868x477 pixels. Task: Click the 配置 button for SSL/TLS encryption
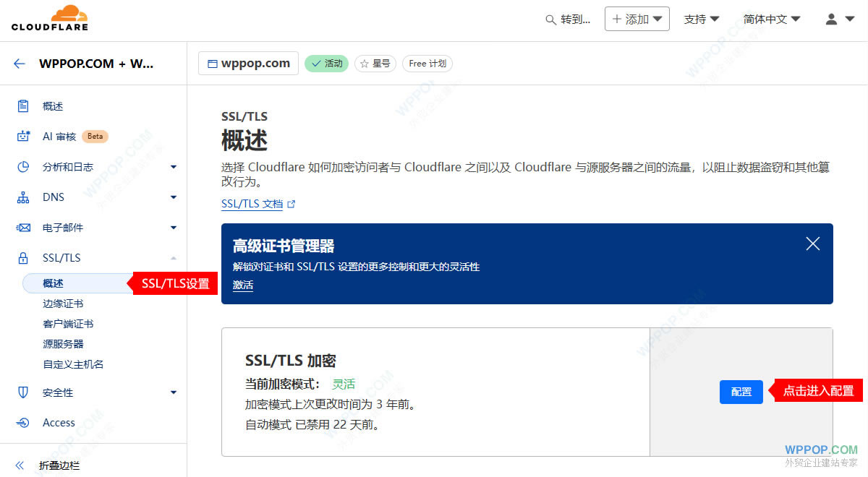click(x=741, y=391)
